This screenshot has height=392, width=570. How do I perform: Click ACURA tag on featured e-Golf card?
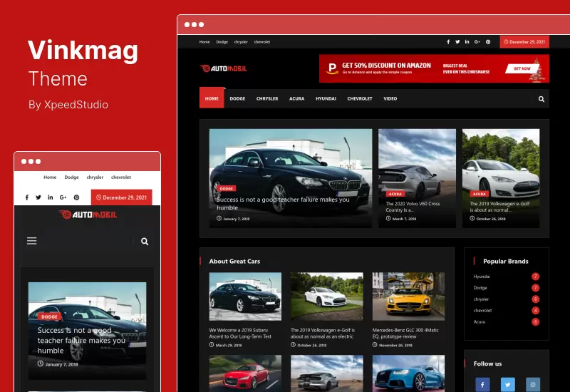479,194
